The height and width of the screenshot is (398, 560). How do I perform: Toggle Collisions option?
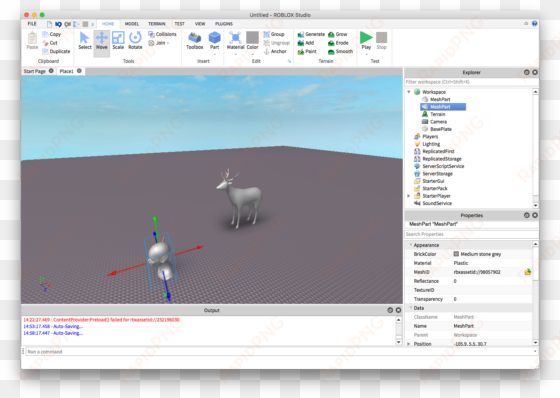tap(162, 34)
